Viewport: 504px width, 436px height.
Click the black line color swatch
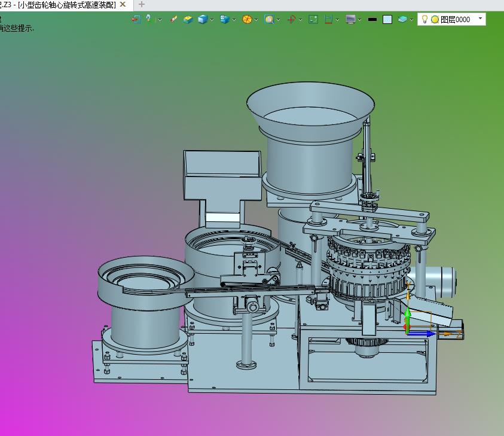coord(372,20)
